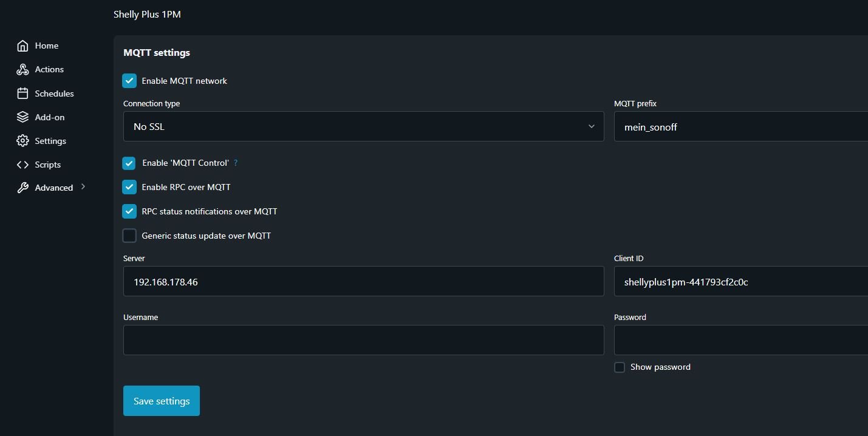
Task: Click the Save settings button
Action: click(161, 401)
